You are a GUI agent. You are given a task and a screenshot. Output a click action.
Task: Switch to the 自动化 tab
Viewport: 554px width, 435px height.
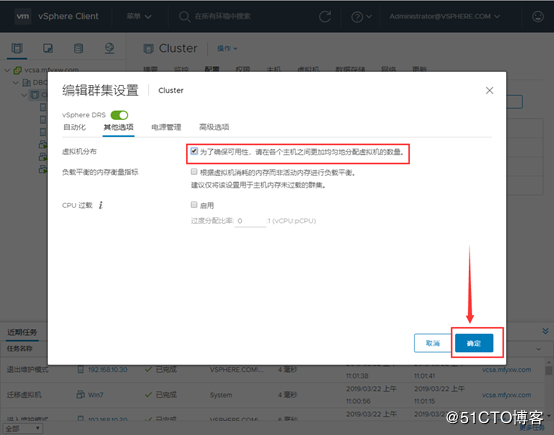75,127
